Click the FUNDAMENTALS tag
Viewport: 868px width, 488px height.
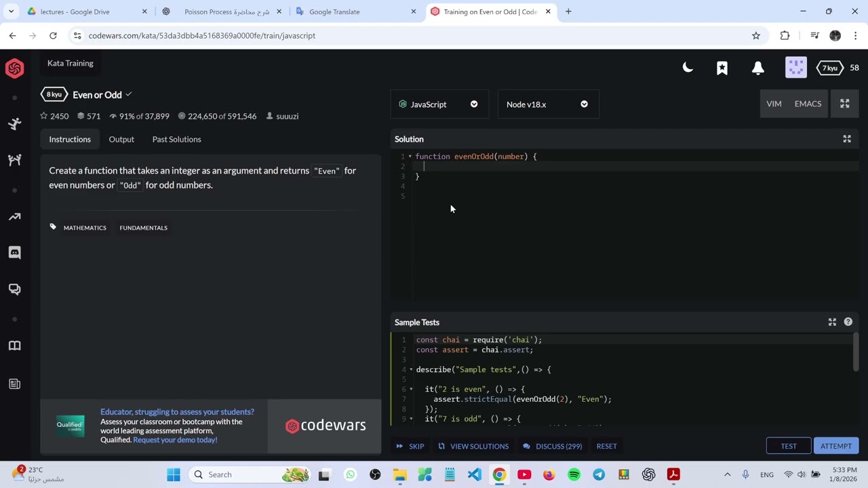pyautogui.click(x=143, y=228)
